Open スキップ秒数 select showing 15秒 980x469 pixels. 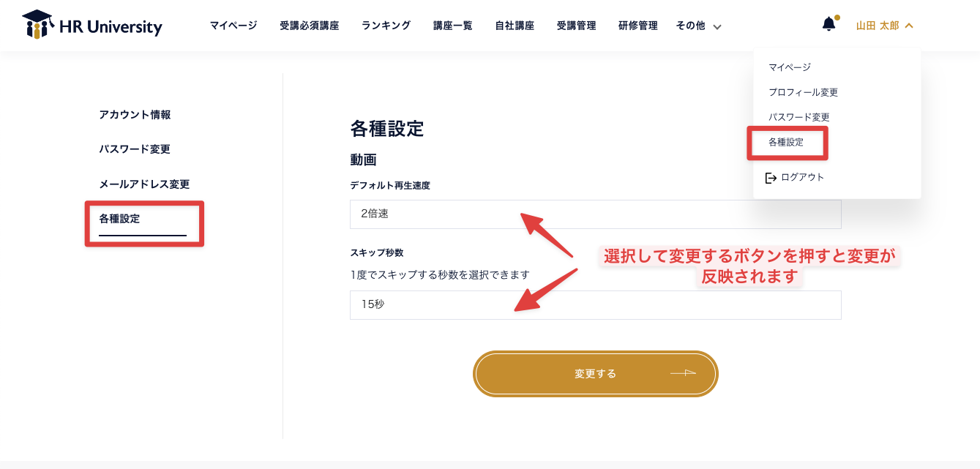596,305
